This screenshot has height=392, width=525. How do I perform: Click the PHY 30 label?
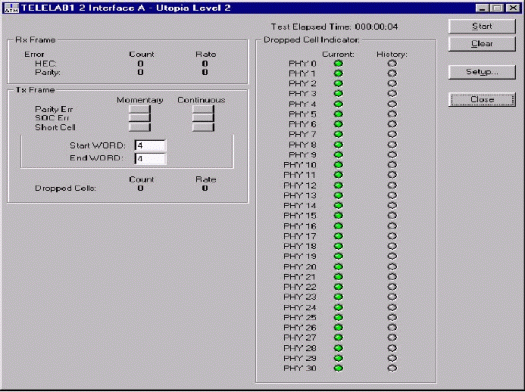[x=300, y=368]
